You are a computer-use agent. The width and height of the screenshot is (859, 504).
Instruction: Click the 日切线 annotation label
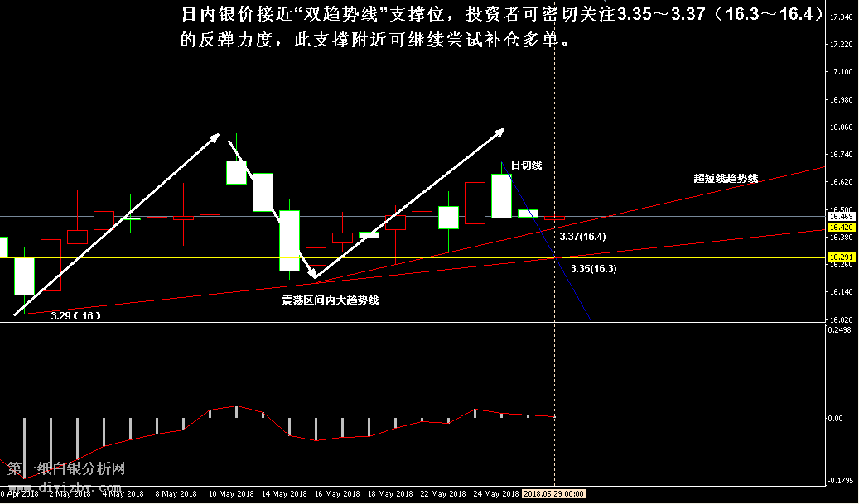pyautogui.click(x=526, y=166)
